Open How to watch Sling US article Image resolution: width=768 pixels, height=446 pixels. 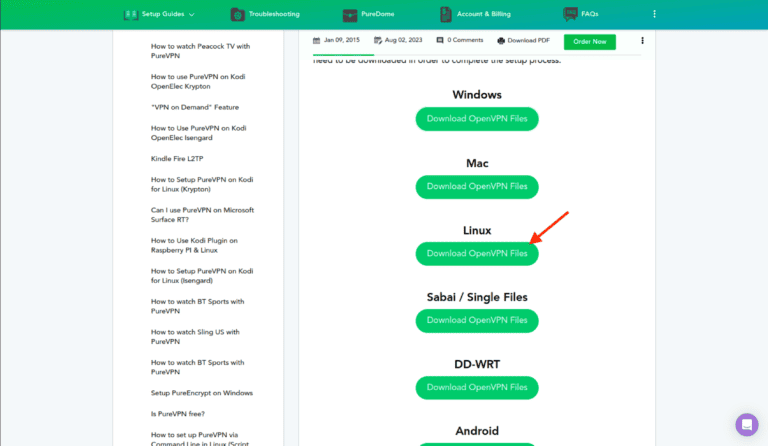195,337
